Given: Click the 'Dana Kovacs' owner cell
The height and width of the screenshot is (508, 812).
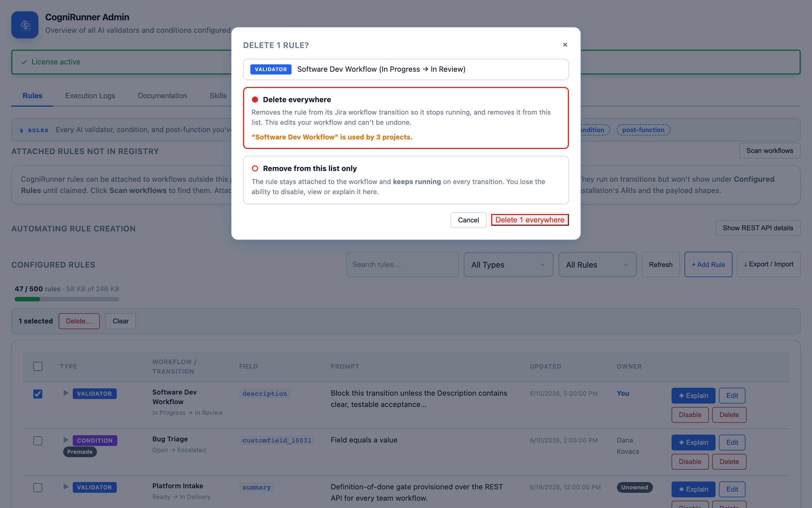Looking at the screenshot, I should 628,446.
